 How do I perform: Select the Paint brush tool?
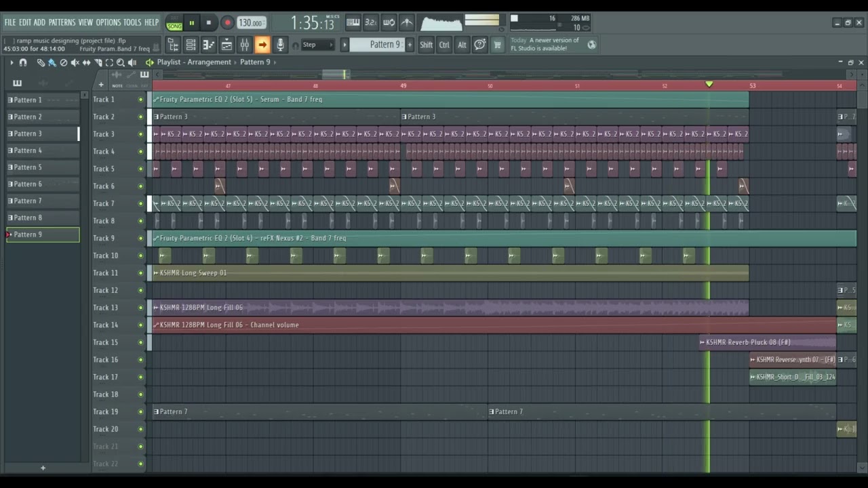tap(52, 62)
